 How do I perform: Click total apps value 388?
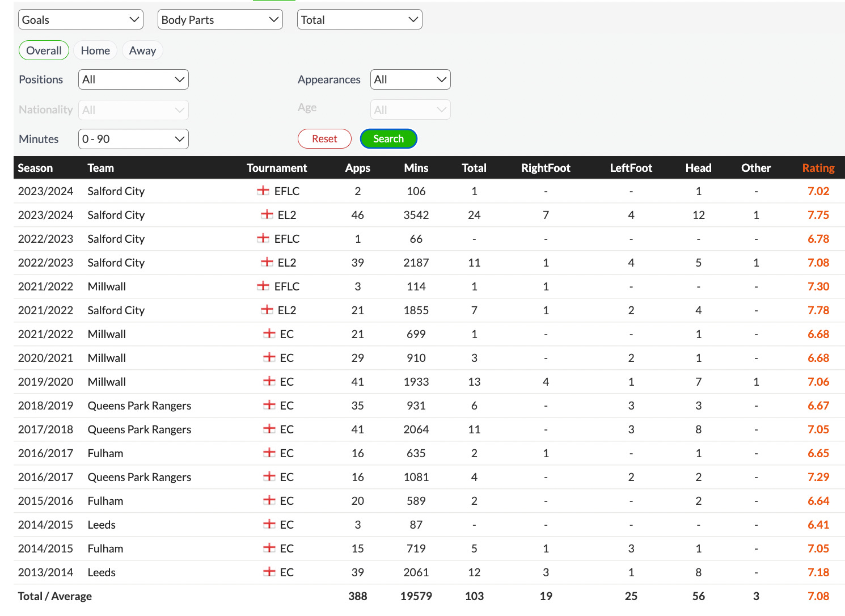(358, 596)
